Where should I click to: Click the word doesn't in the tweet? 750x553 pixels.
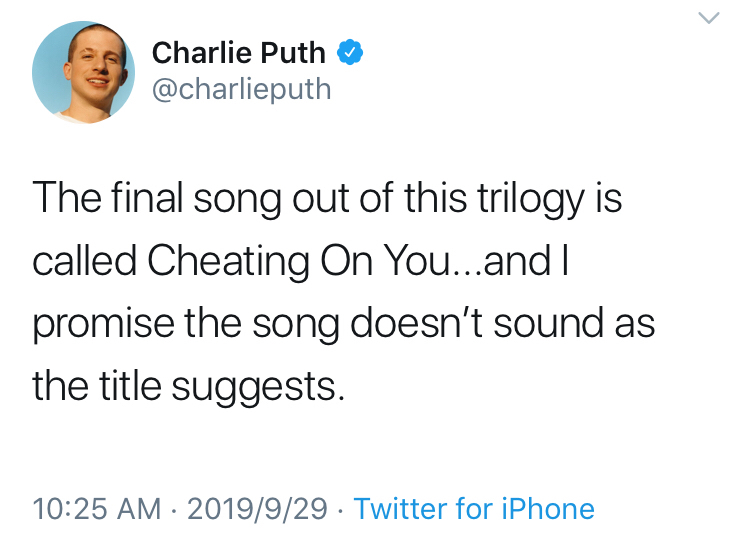click(416, 323)
